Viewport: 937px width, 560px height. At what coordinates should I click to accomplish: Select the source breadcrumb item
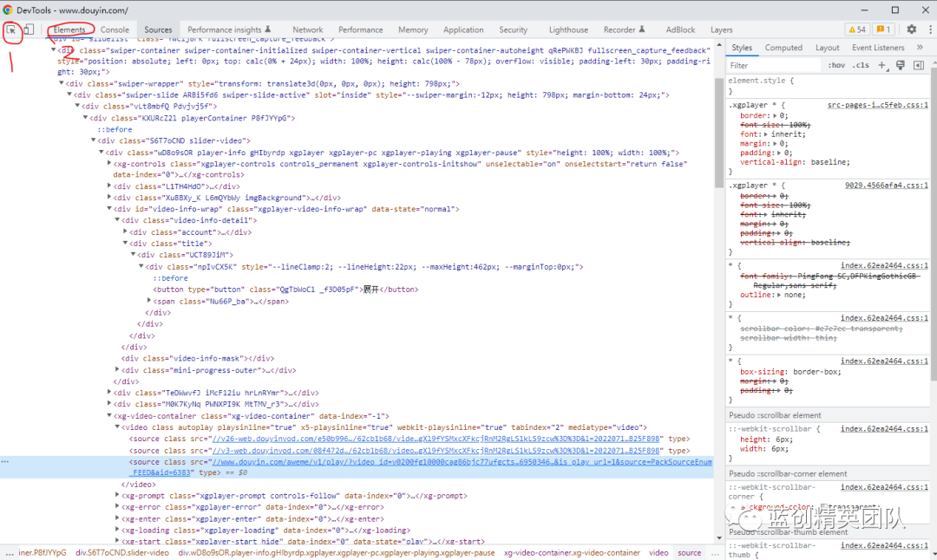(689, 553)
